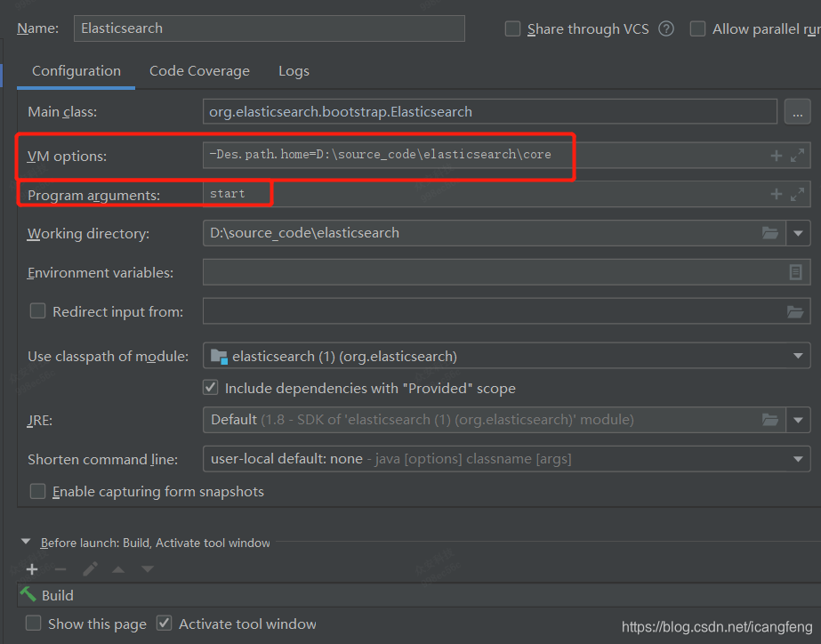
Task: Open Shorten command line dropdown
Action: pos(798,459)
